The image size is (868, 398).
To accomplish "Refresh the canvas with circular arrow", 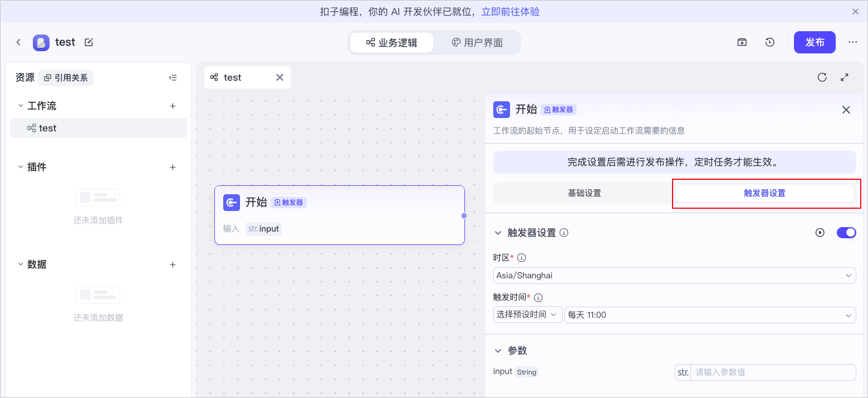I will coord(822,77).
